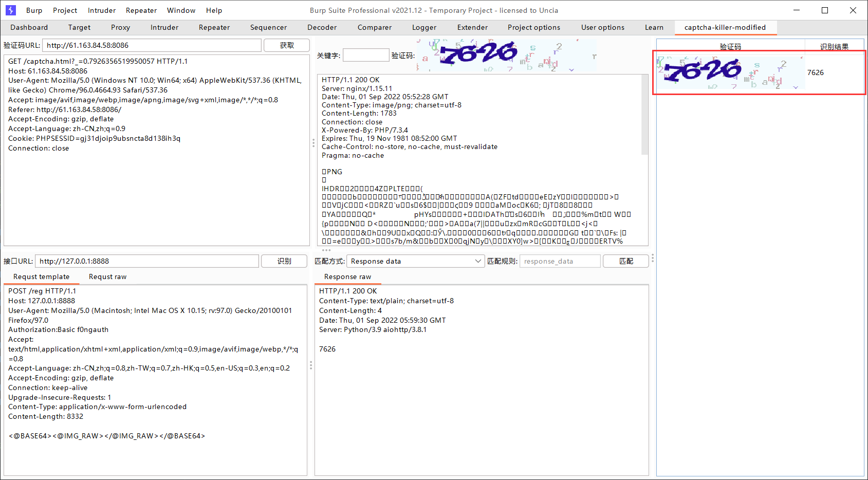
Task: Switch to the Intruder tab
Action: point(164,27)
